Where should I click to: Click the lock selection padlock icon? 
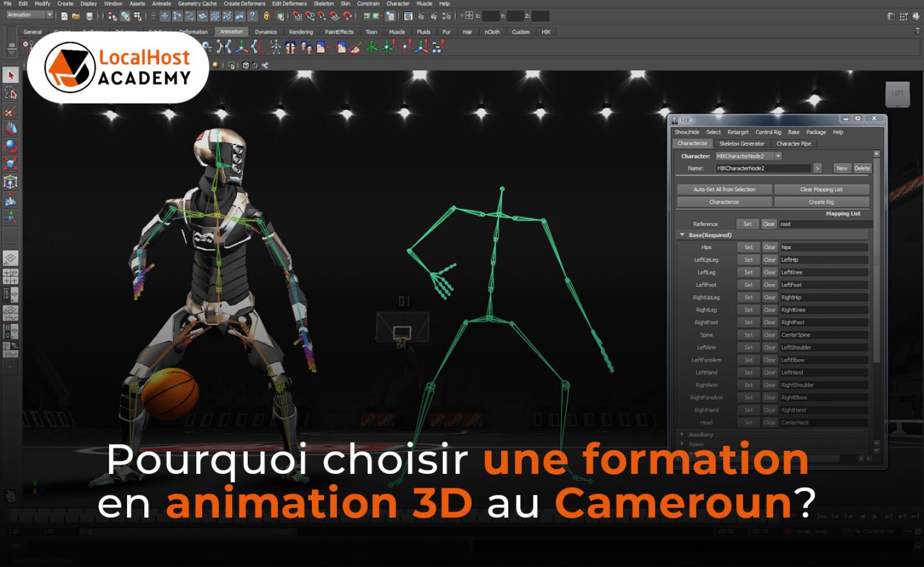[266, 16]
